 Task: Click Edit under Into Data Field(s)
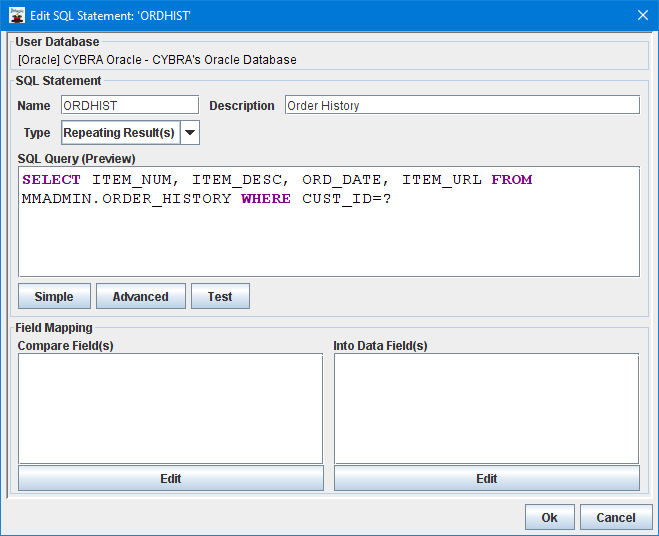[x=487, y=478]
